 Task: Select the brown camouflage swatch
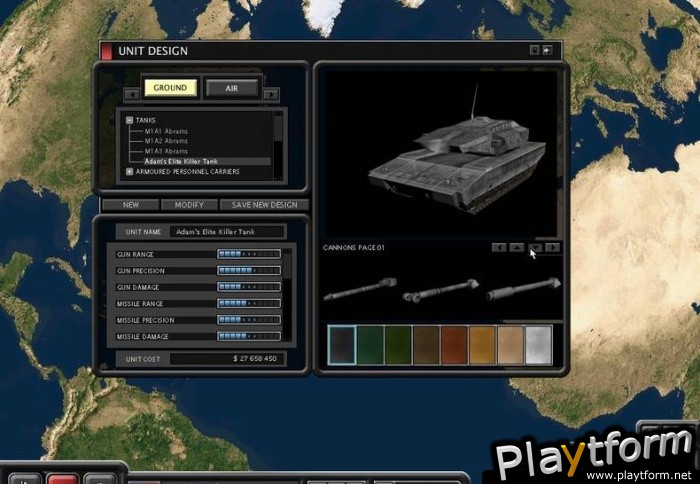[426, 345]
